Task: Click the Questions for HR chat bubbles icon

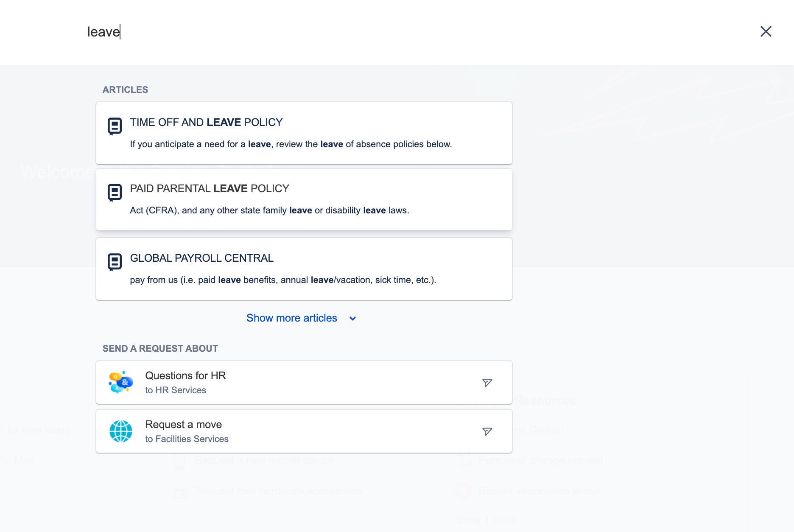Action: click(120, 382)
